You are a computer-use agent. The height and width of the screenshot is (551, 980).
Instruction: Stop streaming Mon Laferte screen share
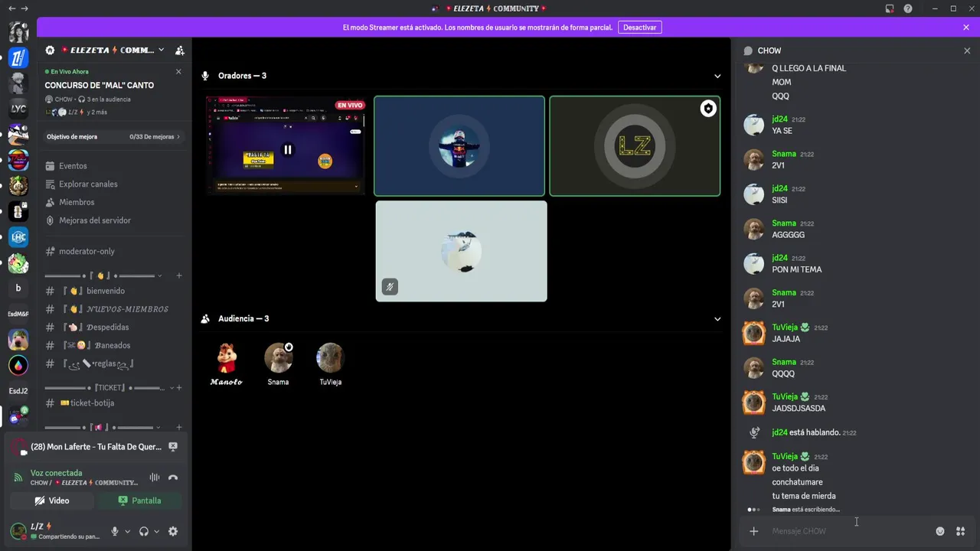[x=173, y=446]
